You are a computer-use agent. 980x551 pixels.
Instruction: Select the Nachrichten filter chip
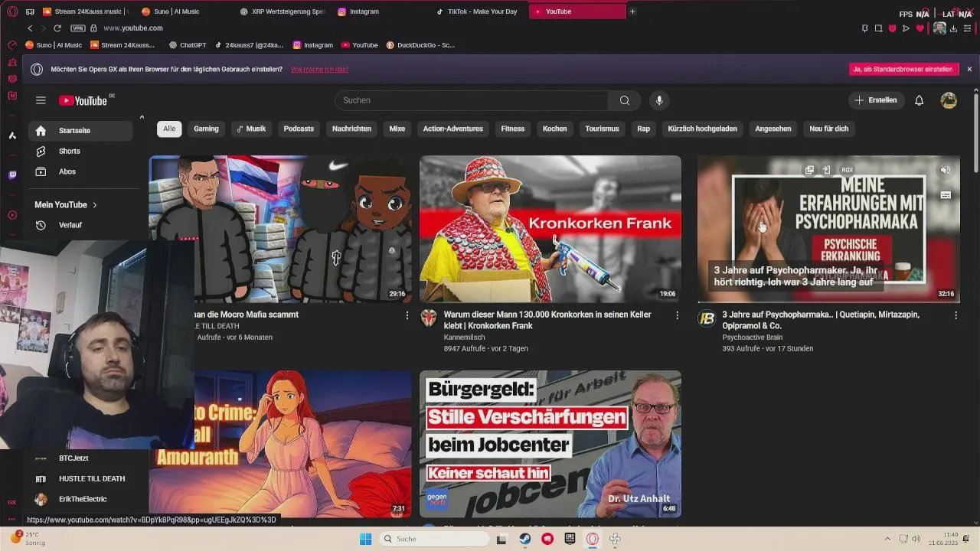(351, 129)
